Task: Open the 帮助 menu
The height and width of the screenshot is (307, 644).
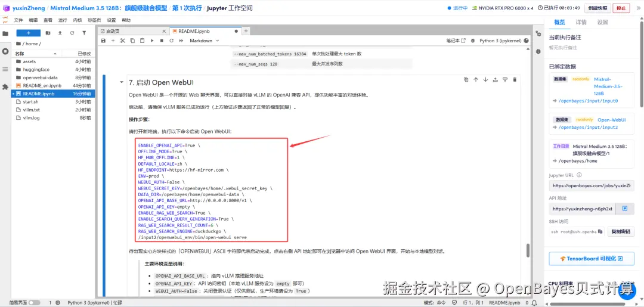Action: [x=126, y=20]
